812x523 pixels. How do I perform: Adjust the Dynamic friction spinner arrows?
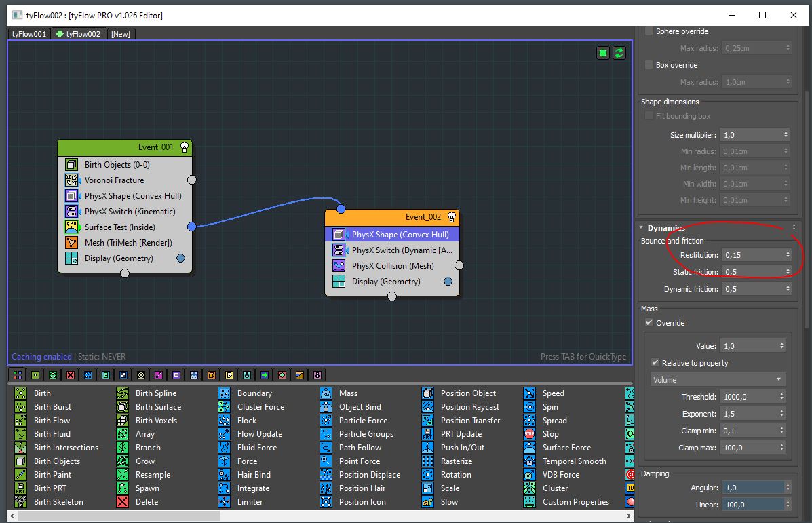(788, 289)
